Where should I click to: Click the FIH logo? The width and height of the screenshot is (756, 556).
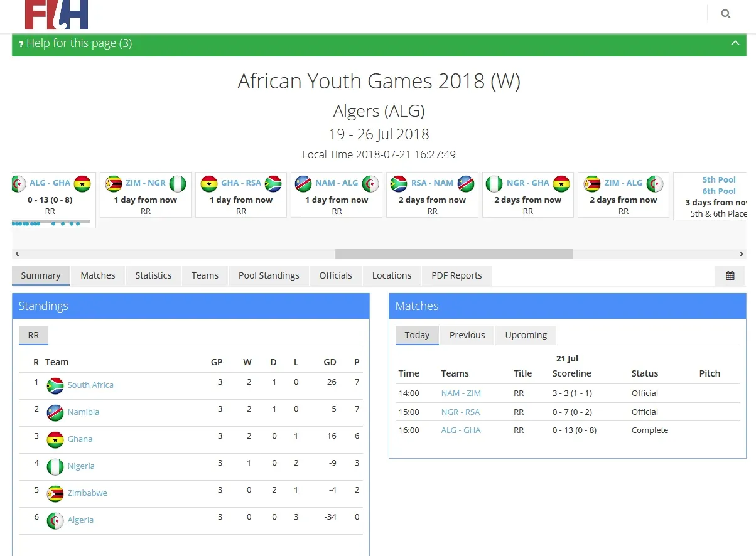(x=57, y=15)
